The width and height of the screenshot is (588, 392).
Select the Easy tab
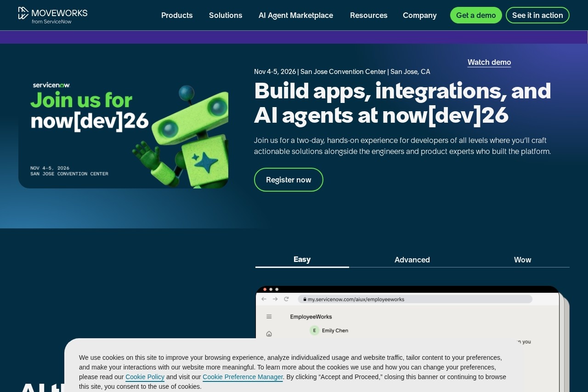(302, 260)
